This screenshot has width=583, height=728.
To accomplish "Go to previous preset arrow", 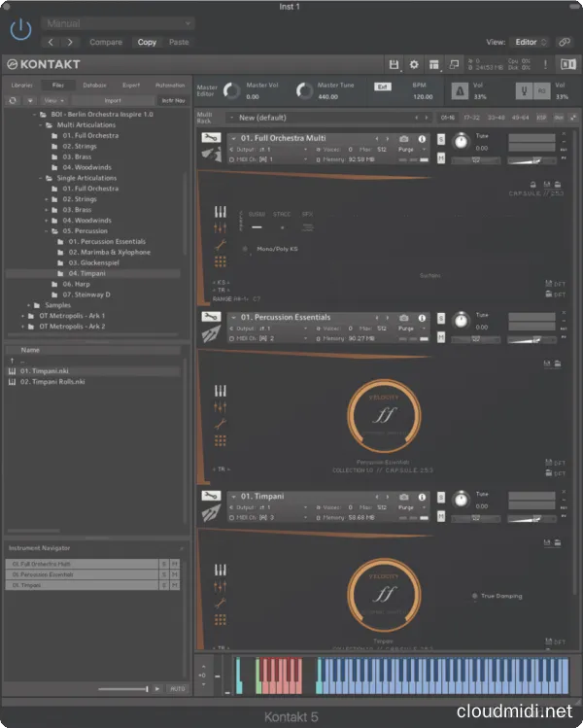I will coord(51,42).
